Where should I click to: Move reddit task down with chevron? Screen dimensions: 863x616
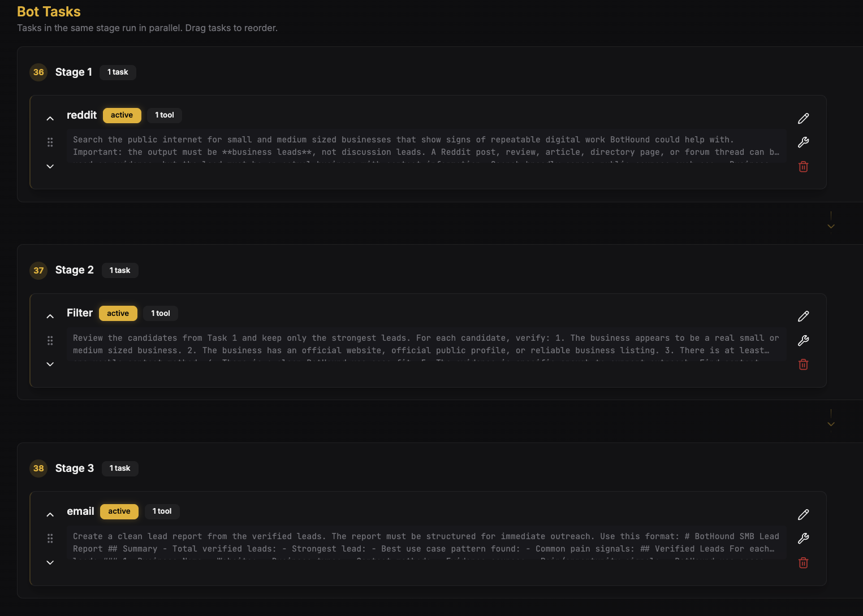coord(50,166)
